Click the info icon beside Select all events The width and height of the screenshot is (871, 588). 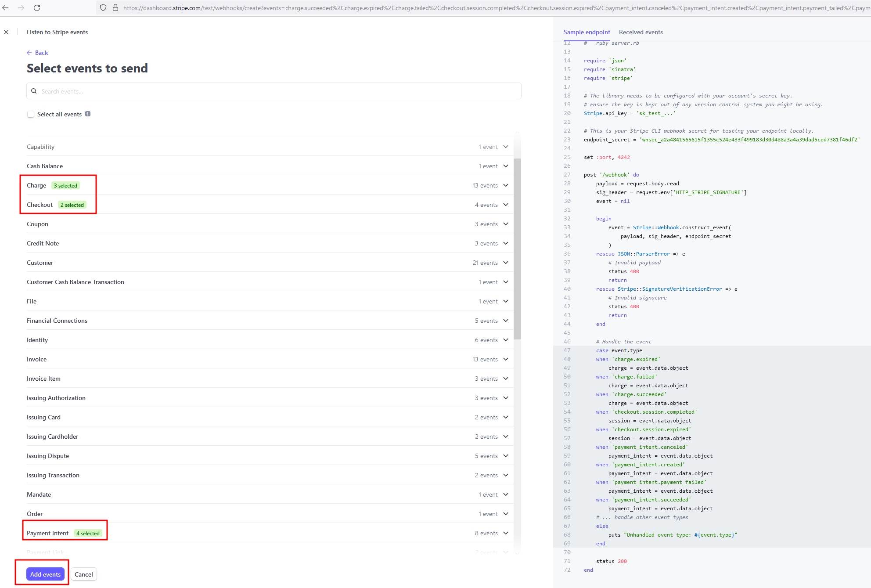coord(88,114)
